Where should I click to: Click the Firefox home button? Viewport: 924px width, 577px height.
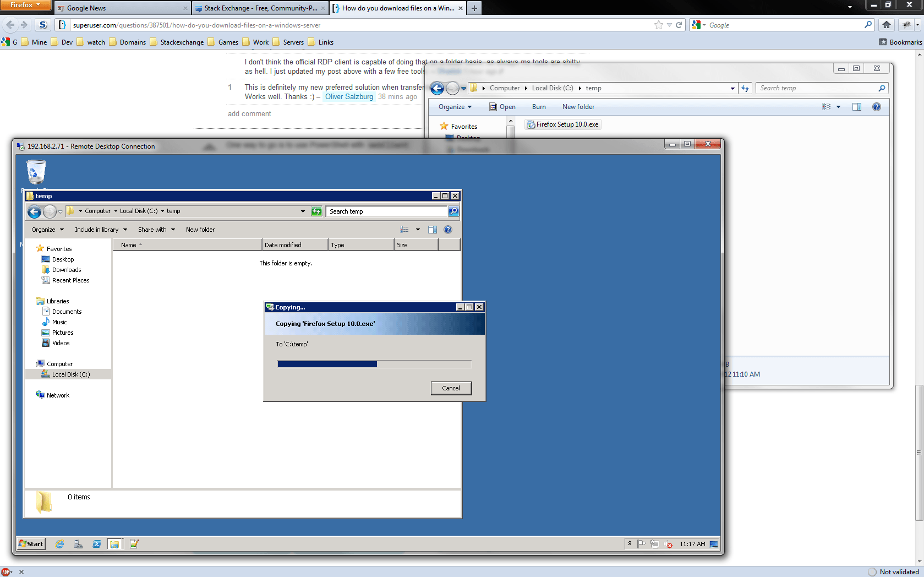tap(887, 25)
